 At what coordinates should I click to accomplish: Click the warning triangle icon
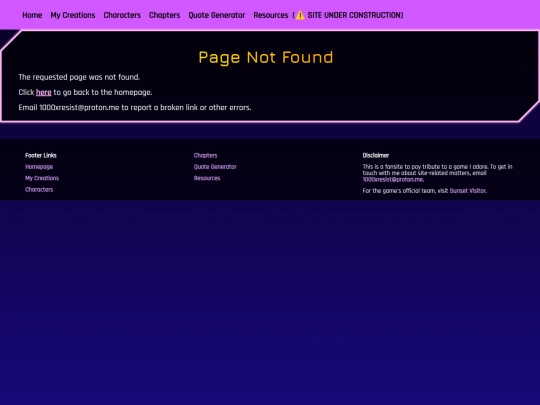300,15
